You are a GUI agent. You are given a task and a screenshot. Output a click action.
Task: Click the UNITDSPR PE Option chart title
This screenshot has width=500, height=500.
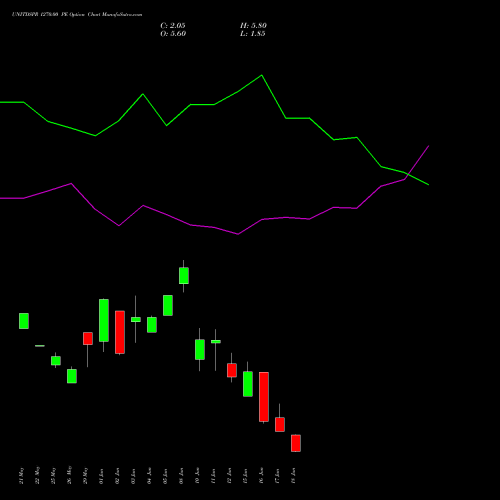(77, 15)
